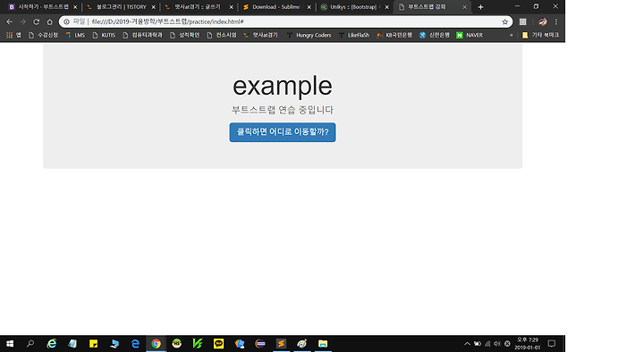The image size is (644, 352).
Task: Open the 'KB국민은행' bookmark
Action: [x=394, y=35]
